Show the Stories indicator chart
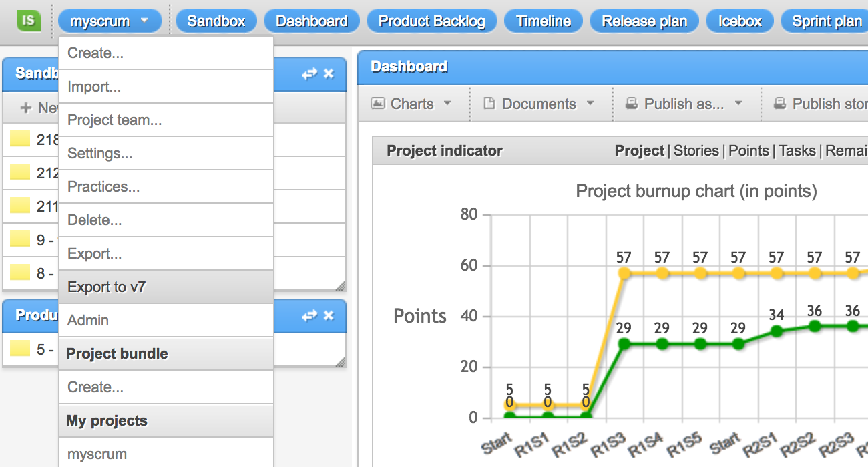This screenshot has width=868, height=467. [696, 151]
